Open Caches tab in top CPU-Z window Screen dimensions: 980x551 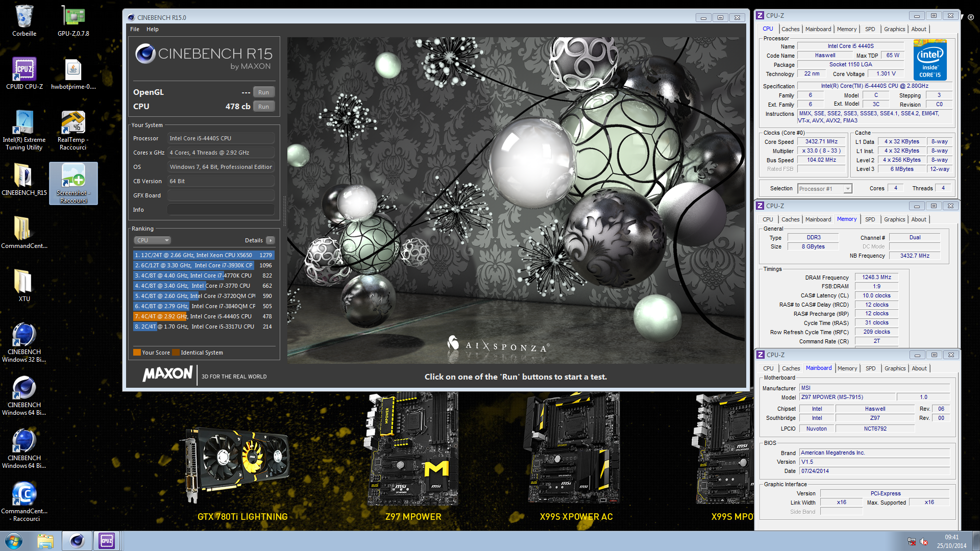click(x=790, y=29)
